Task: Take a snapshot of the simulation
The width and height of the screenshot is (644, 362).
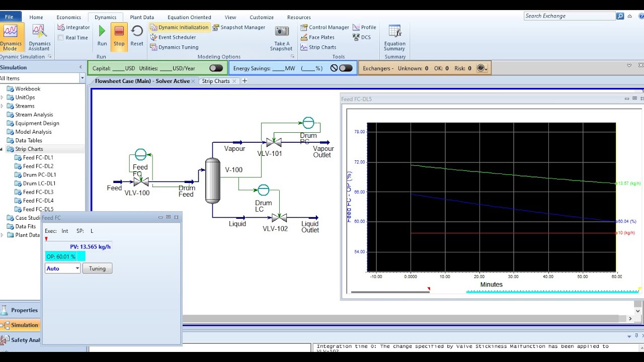Action: pyautogui.click(x=281, y=38)
